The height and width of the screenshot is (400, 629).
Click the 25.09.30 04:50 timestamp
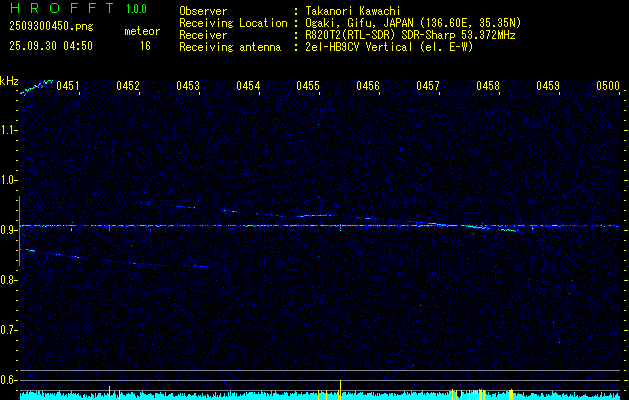(50, 46)
